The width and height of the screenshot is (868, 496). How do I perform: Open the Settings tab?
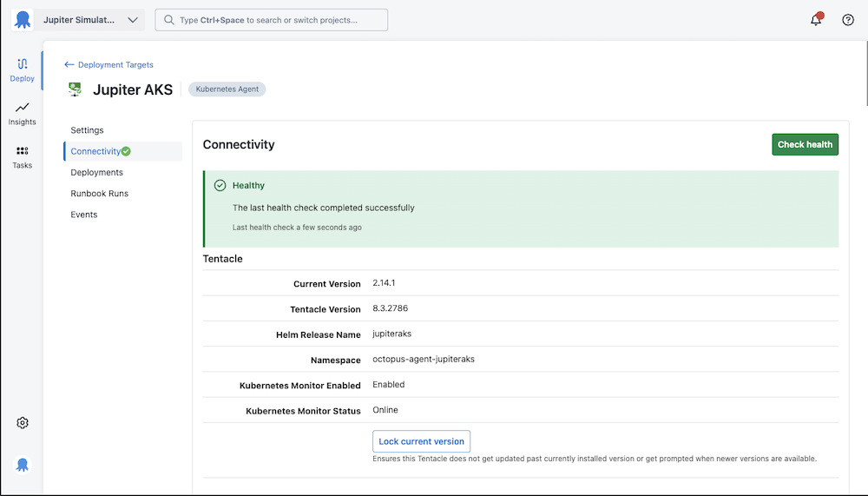[87, 130]
